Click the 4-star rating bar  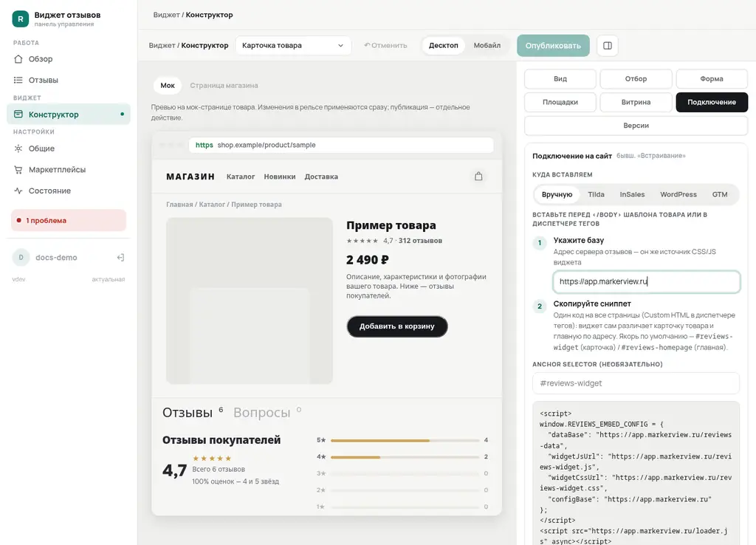(x=405, y=456)
